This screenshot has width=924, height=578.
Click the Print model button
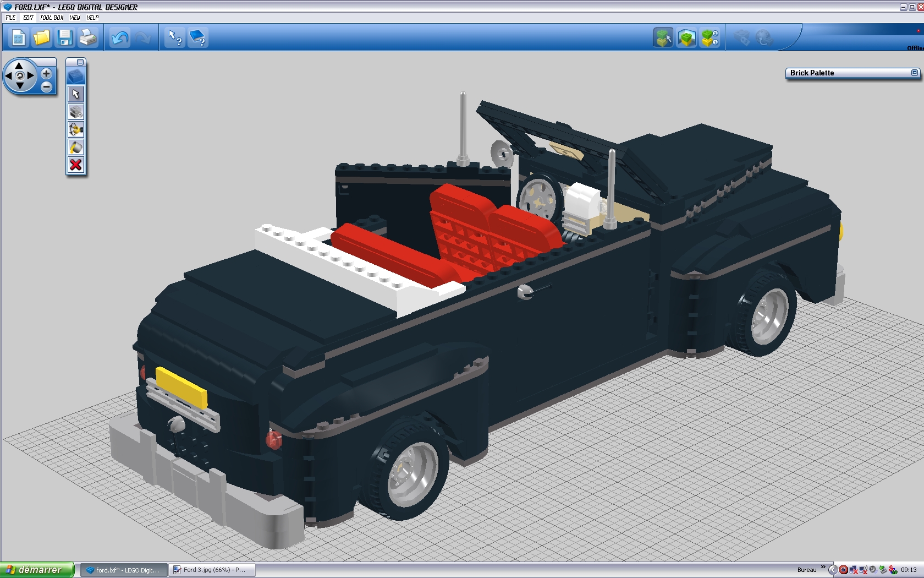coord(89,37)
